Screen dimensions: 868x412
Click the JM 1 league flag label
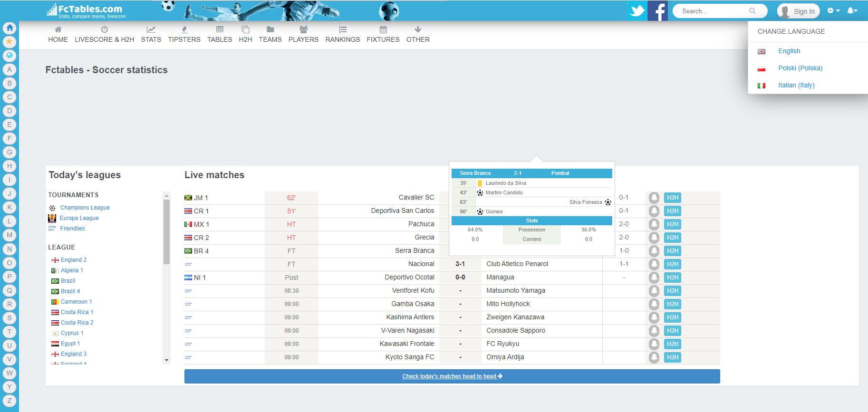pyautogui.click(x=196, y=198)
